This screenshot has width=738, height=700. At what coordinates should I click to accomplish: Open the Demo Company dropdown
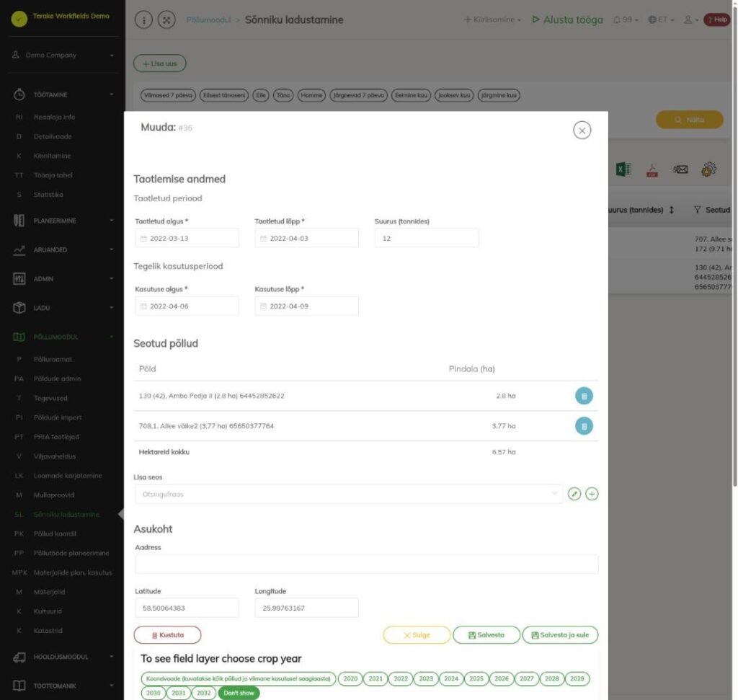[63, 55]
